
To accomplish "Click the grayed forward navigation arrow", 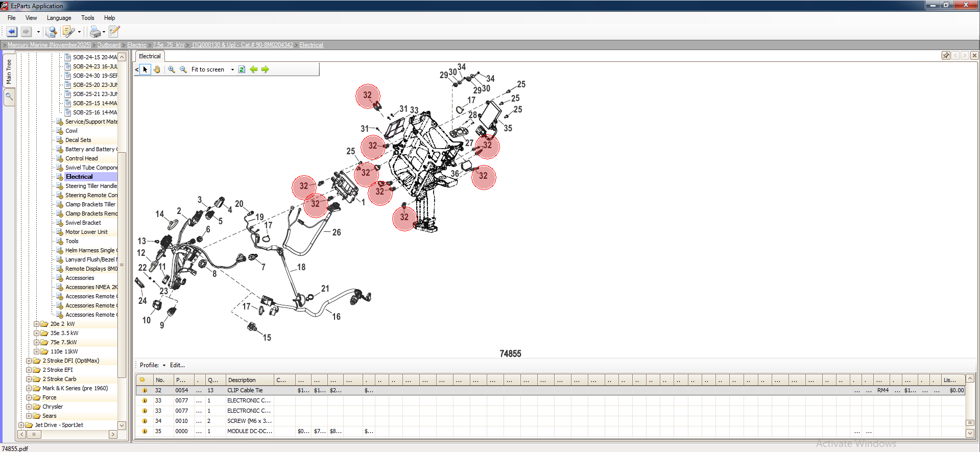I will (x=26, y=32).
